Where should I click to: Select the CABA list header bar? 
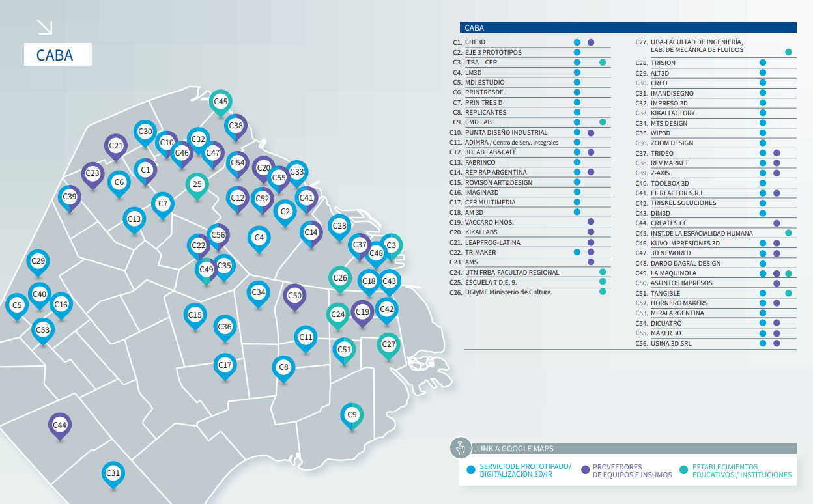(x=628, y=28)
